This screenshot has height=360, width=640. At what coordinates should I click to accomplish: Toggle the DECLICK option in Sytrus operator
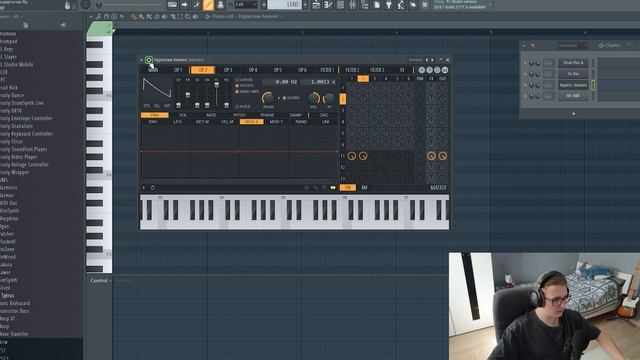tap(244, 86)
